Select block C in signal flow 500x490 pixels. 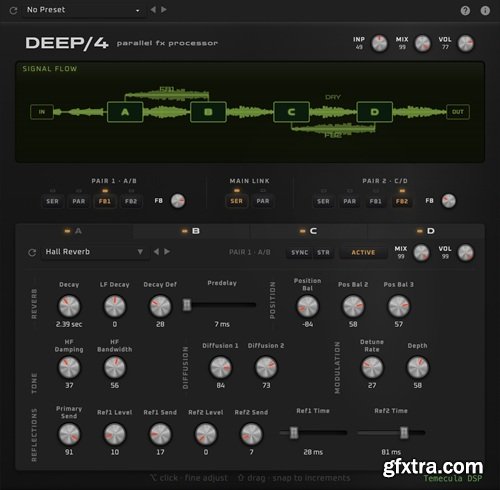point(291,112)
